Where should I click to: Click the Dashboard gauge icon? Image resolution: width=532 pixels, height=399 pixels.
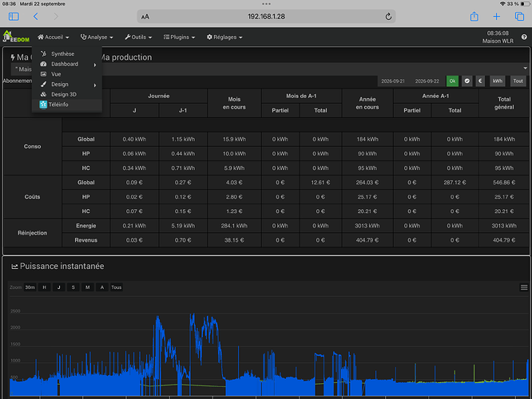tap(43, 64)
